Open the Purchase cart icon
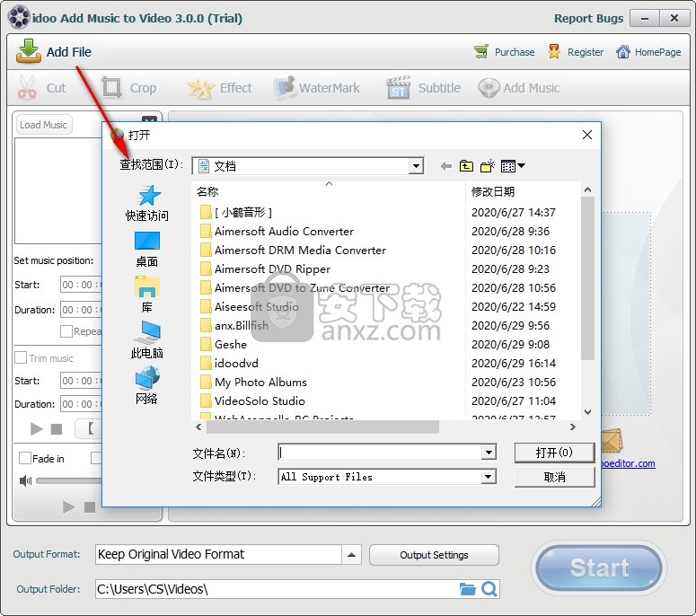The image size is (696, 616). (x=481, y=52)
